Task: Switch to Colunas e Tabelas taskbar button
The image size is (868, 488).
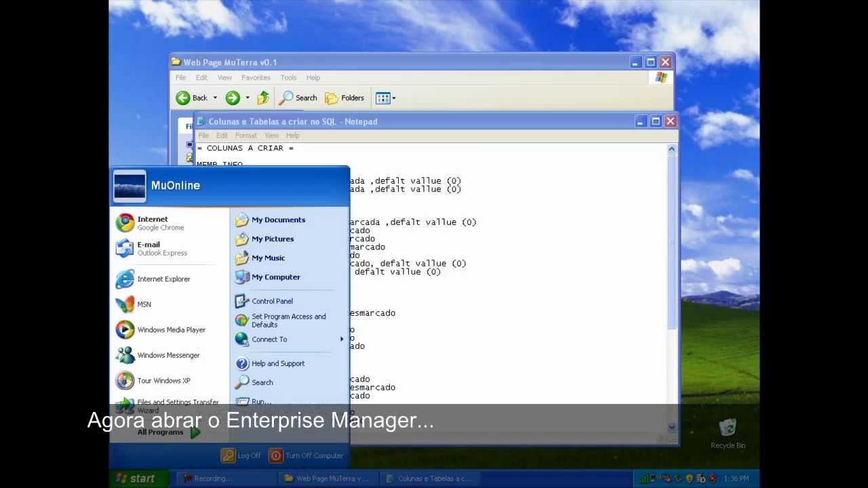Action: pos(429,479)
